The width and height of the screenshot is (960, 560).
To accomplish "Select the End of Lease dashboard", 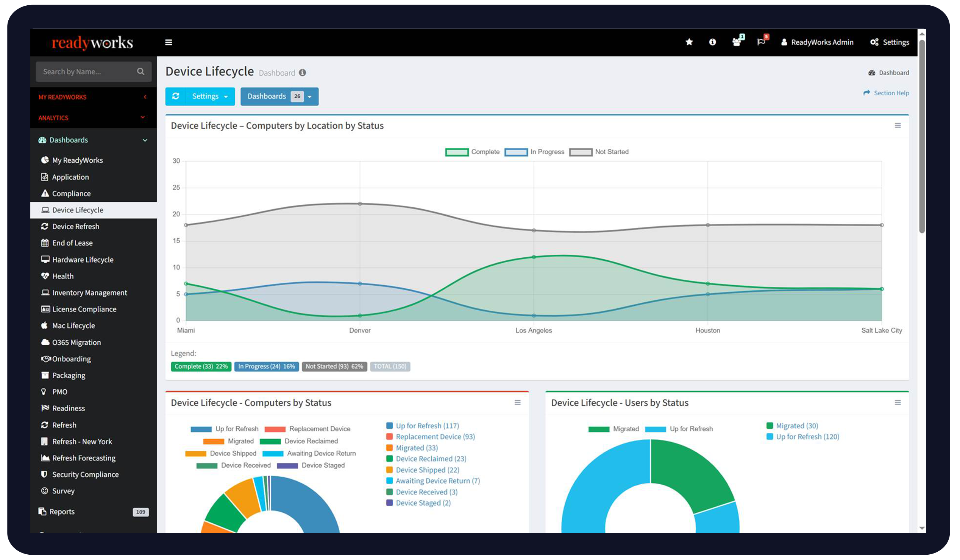I will [72, 243].
